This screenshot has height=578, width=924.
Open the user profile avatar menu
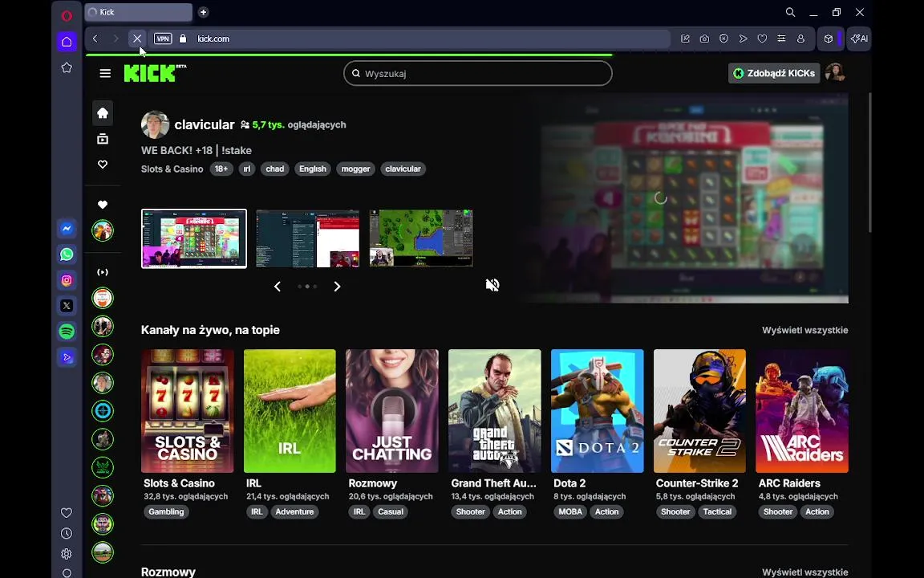[x=835, y=72]
